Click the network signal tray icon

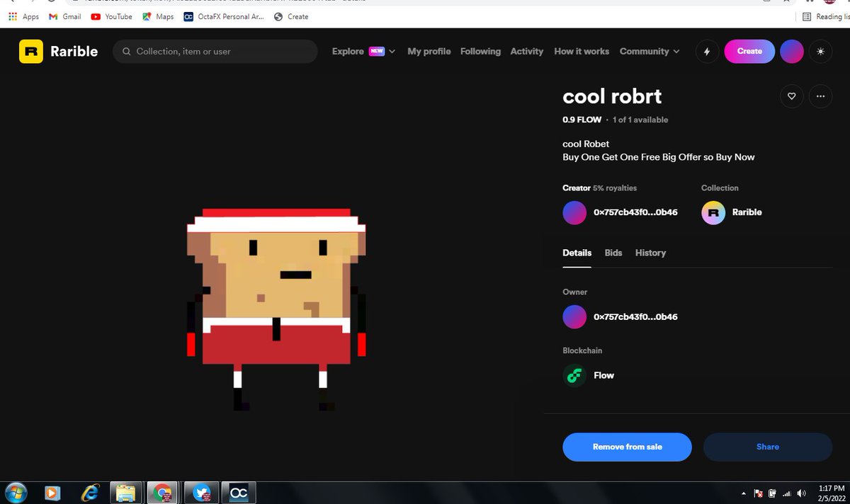(x=786, y=493)
